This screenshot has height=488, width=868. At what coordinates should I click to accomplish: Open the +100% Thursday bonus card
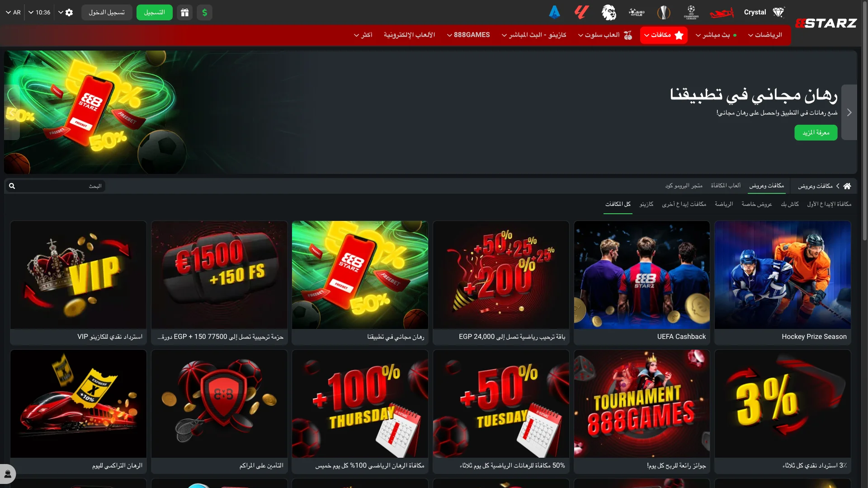360,412
